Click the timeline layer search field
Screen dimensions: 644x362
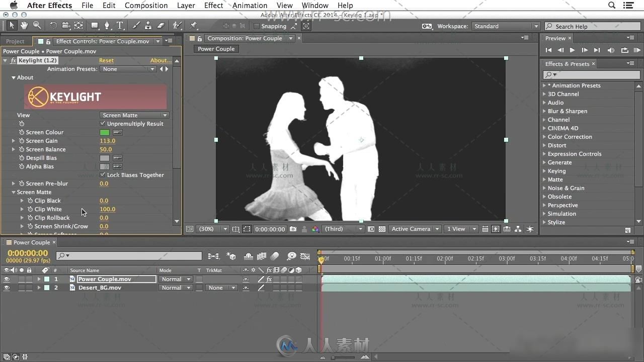click(x=129, y=256)
